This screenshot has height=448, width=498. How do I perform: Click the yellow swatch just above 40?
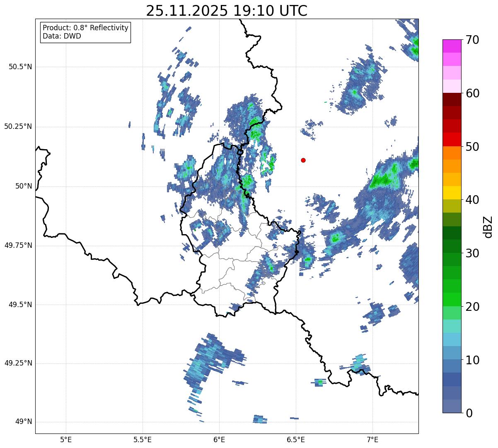click(452, 193)
